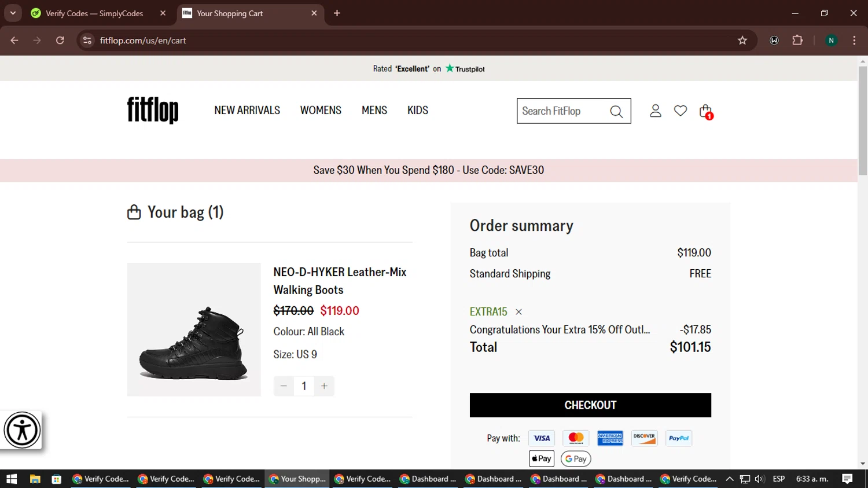868x488 pixels.
Task: Open Microsoft Store from taskbar
Action: click(x=56, y=479)
